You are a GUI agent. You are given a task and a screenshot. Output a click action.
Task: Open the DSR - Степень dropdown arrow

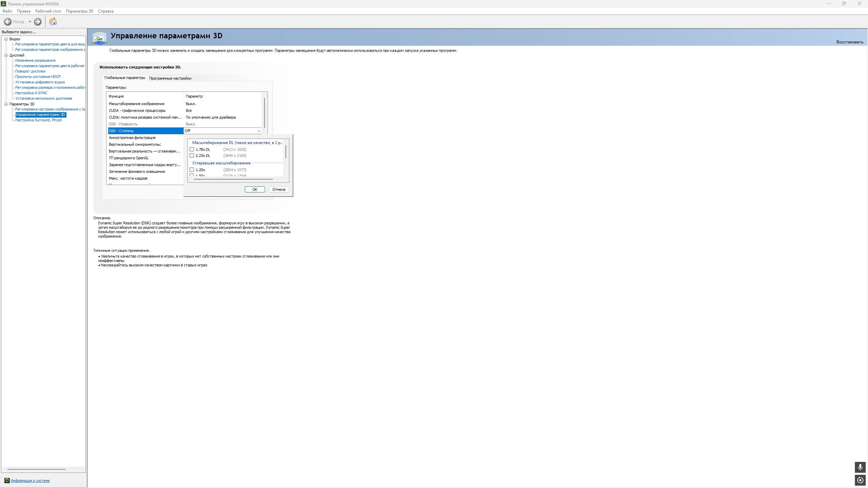259,131
